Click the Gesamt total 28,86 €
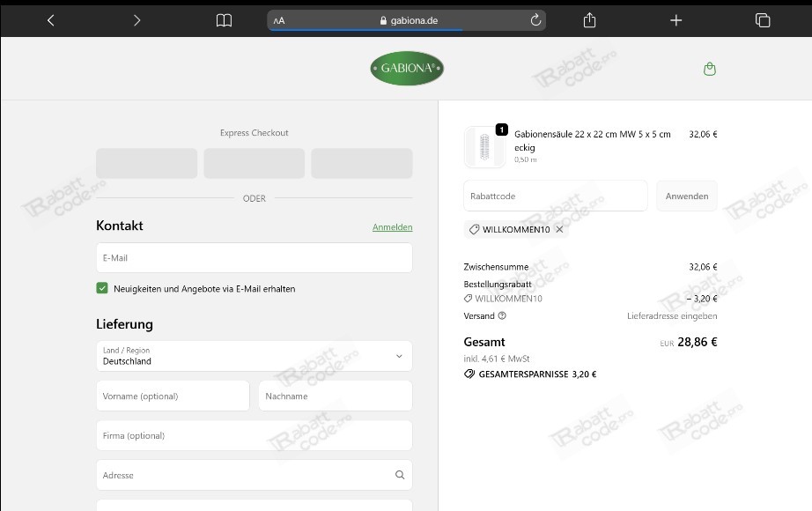The image size is (812, 511). pos(697,342)
